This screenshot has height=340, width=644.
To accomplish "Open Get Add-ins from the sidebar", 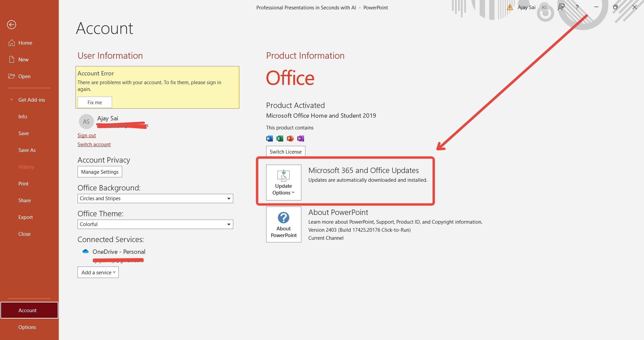I will (29, 100).
